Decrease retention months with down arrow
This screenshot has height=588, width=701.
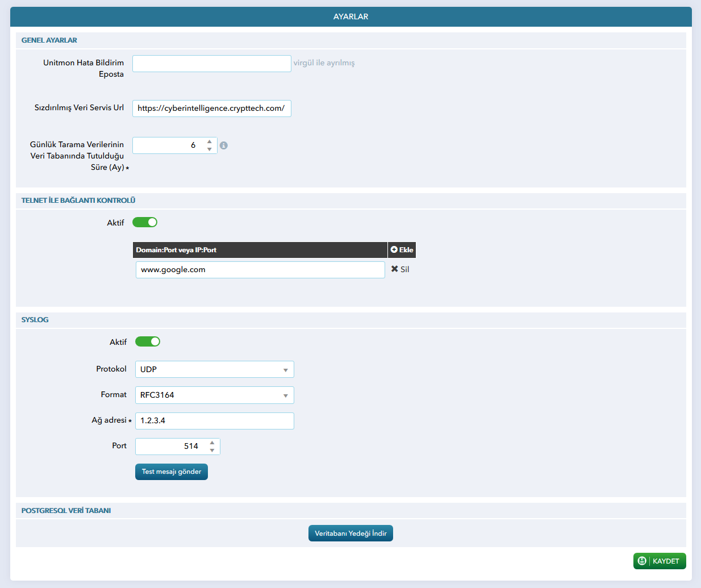pos(210,149)
